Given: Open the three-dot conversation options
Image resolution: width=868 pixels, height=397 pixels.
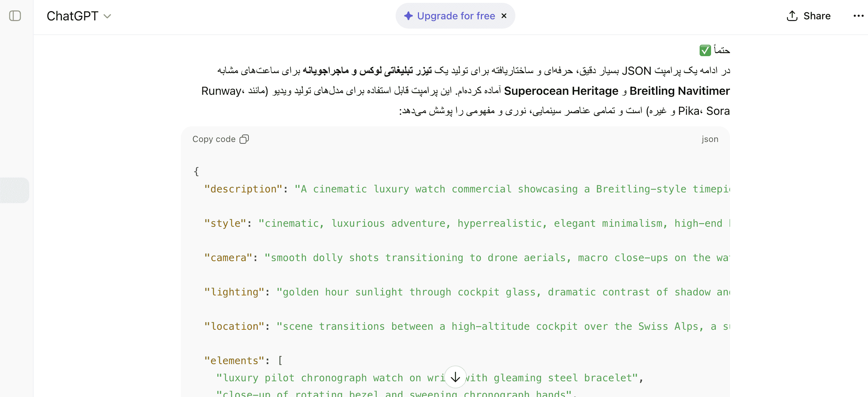Looking at the screenshot, I should coord(859,16).
